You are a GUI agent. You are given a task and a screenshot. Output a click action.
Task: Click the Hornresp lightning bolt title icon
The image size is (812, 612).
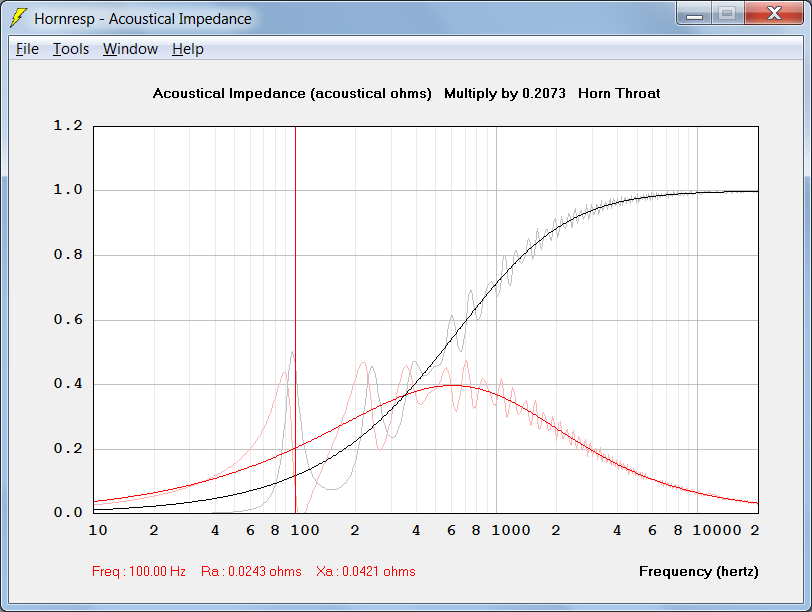[x=19, y=18]
